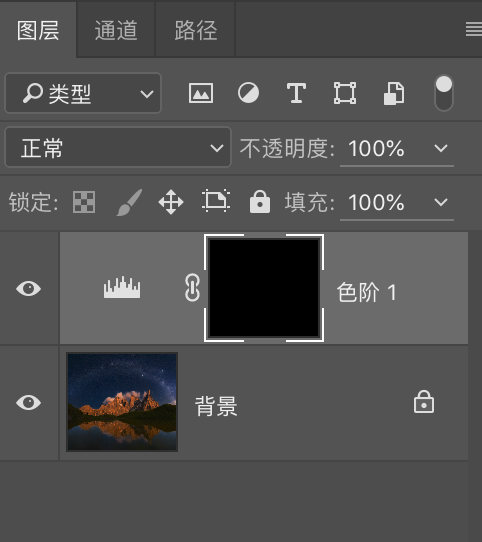Lock transparent pixels checkerboard icon
The image size is (482, 542).
(84, 202)
